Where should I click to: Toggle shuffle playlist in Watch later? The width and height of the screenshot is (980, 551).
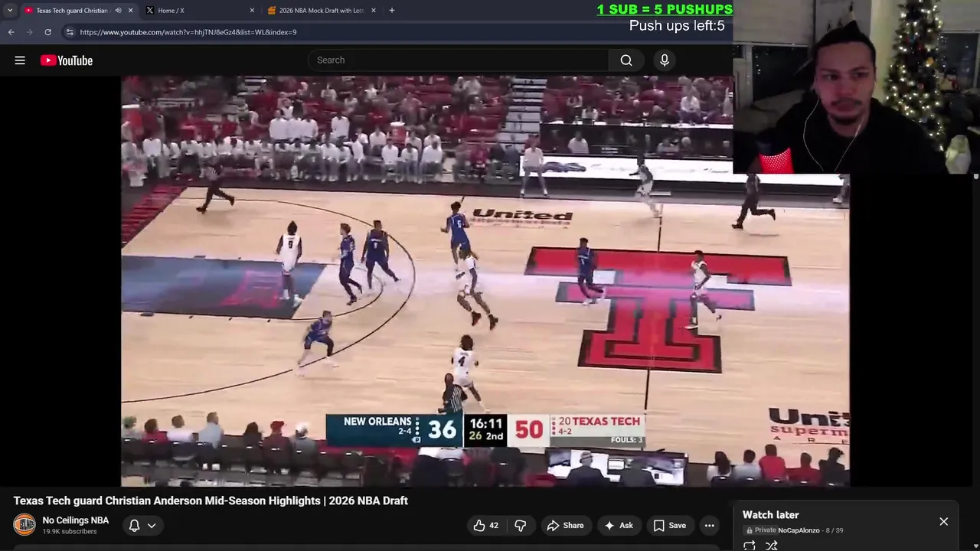pyautogui.click(x=772, y=546)
